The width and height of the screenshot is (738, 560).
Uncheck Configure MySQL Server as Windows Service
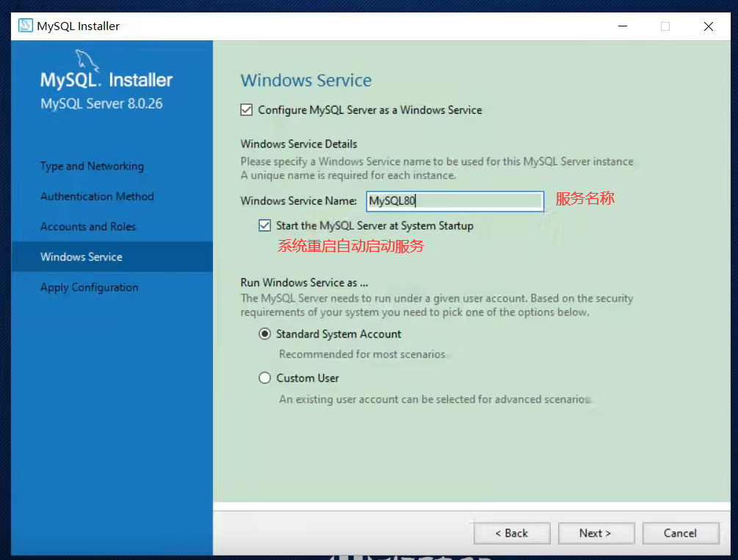(x=247, y=110)
